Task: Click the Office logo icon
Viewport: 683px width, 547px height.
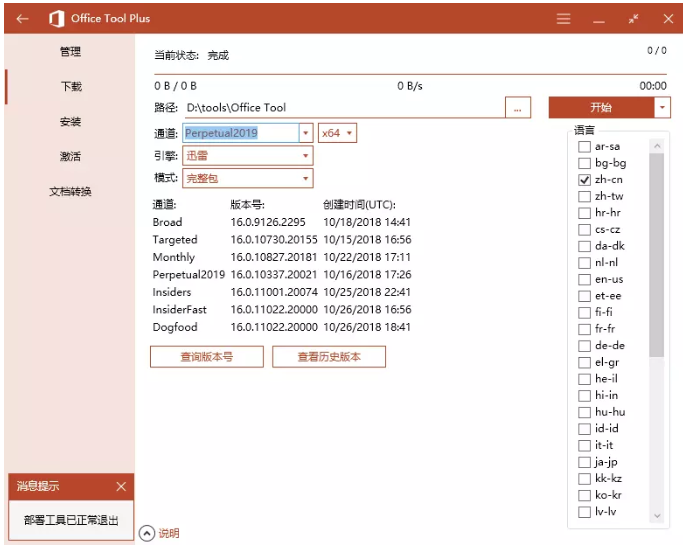Action: pos(56,19)
